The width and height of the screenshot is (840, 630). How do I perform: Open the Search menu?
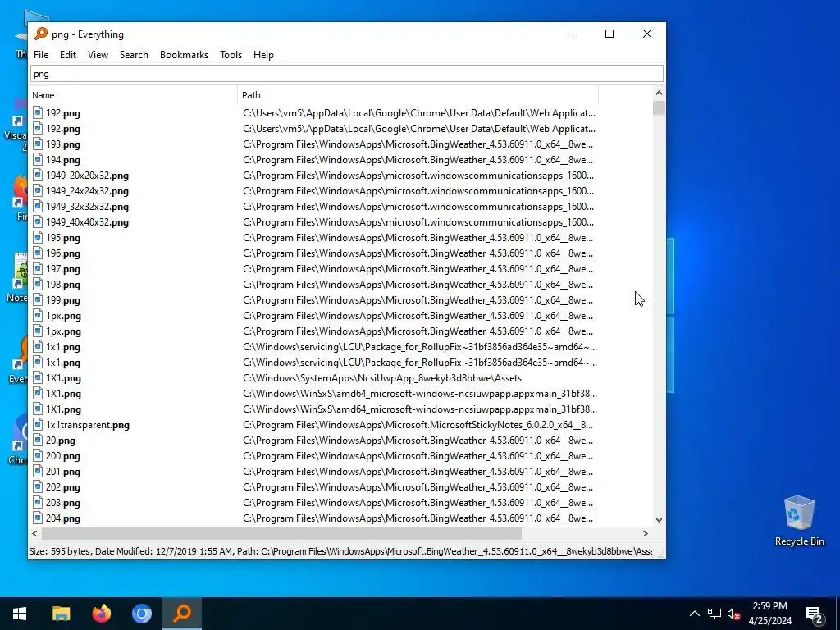pyautogui.click(x=134, y=55)
